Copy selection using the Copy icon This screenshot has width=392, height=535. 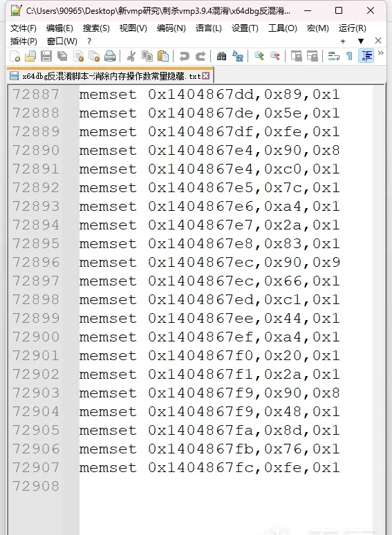click(147, 56)
